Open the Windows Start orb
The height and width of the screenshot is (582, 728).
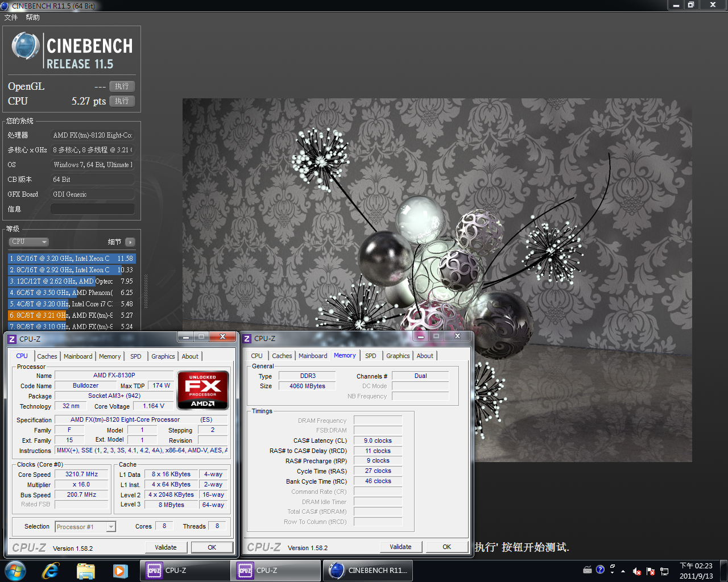[x=15, y=571]
